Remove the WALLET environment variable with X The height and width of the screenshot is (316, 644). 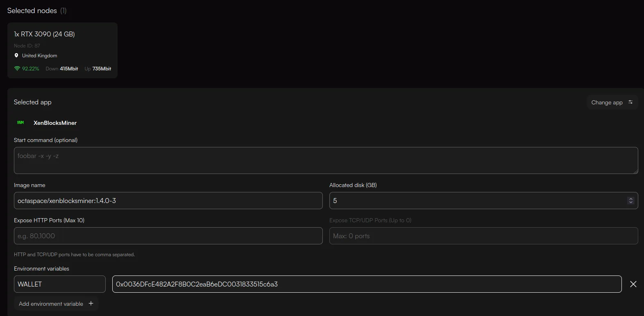[633, 284]
